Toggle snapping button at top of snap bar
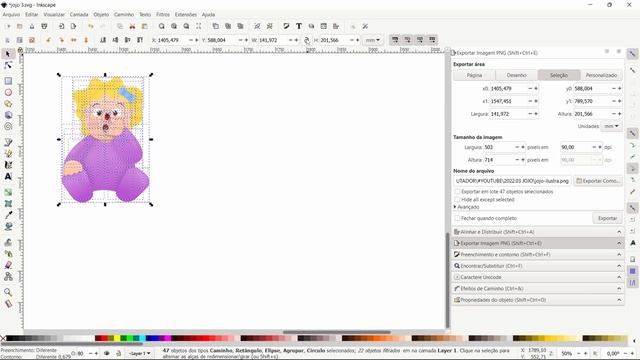Viewport: 640px width, 360px height. click(632, 54)
